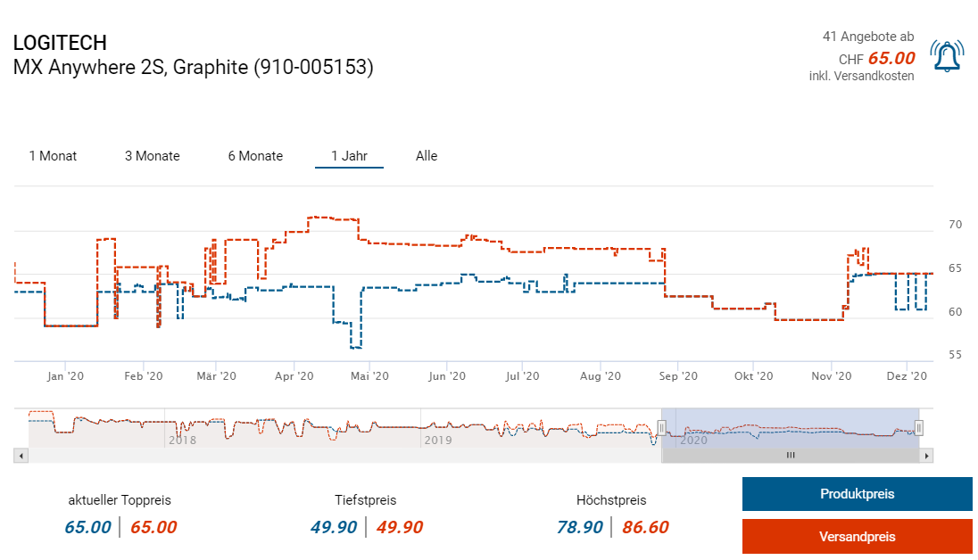Click the Höchstpreis value 86.60

(644, 527)
